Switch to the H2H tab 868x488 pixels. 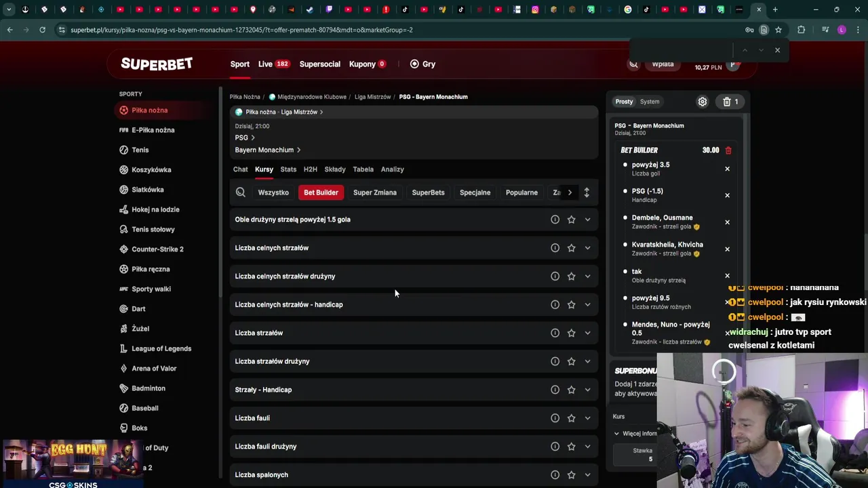310,169
